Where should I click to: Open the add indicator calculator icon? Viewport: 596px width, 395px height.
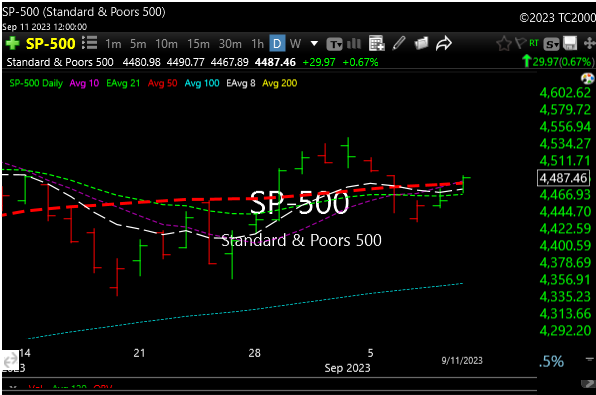(x=377, y=43)
